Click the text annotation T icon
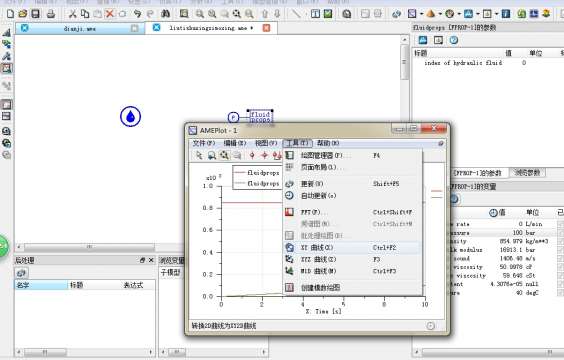Screen dimensions: 564x360 click(315, 14)
